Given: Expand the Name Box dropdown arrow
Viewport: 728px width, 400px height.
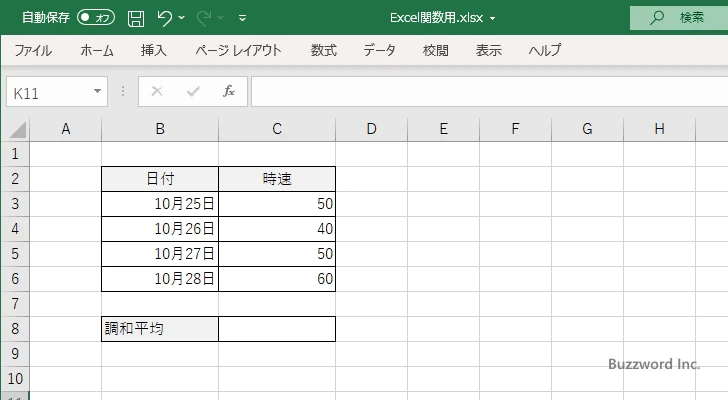Looking at the screenshot, I should click(98, 91).
